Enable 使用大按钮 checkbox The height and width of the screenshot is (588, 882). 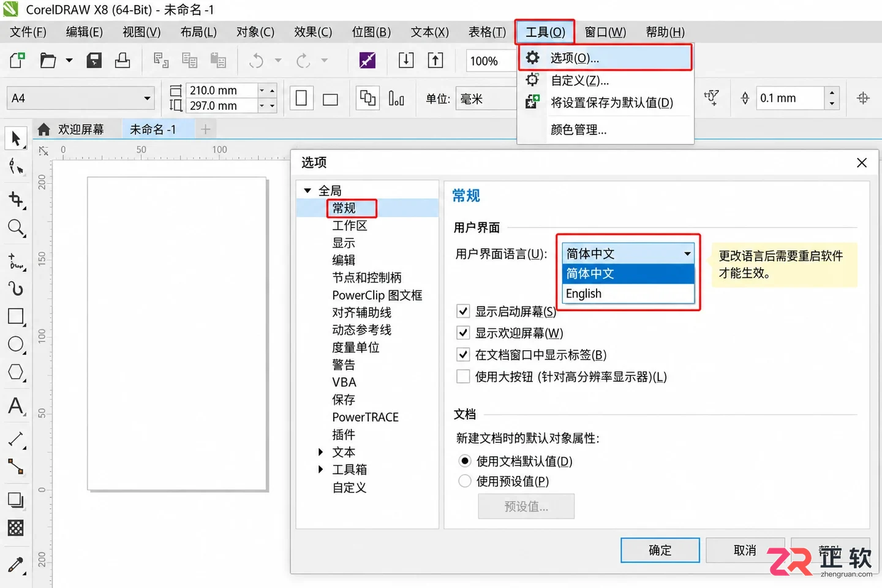coord(463,376)
